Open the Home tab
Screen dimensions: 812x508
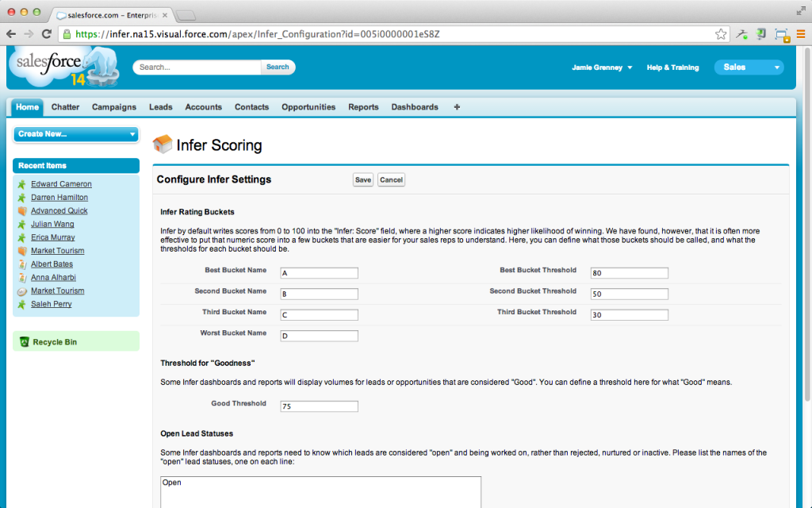pos(27,107)
